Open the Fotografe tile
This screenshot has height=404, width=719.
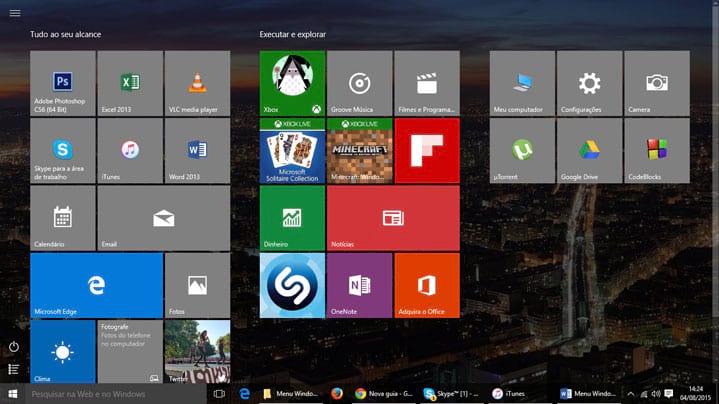pyautogui.click(x=130, y=352)
